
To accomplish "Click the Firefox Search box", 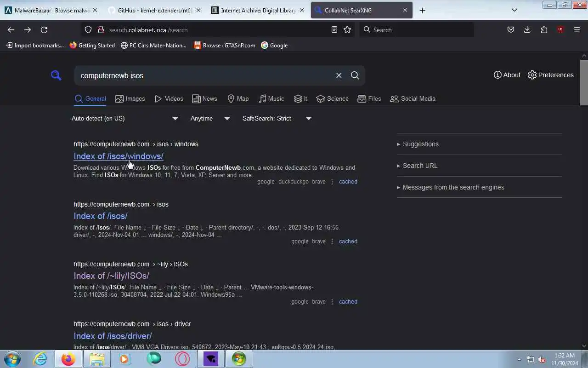I will click(416, 29).
